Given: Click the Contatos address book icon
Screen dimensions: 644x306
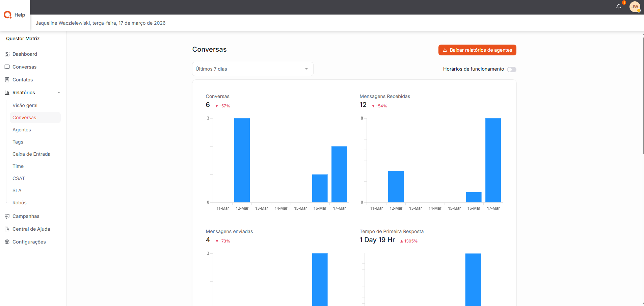Looking at the screenshot, I should [x=7, y=80].
